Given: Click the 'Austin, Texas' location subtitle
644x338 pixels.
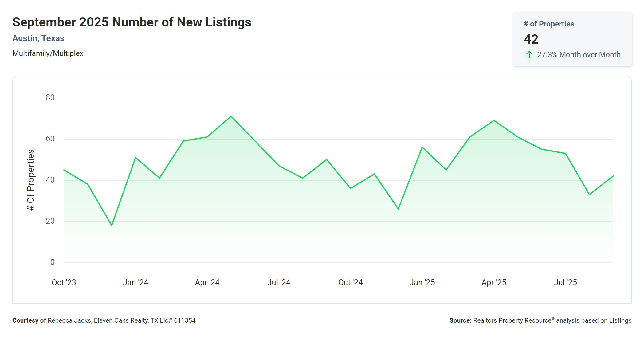Looking at the screenshot, I should 38,38.
